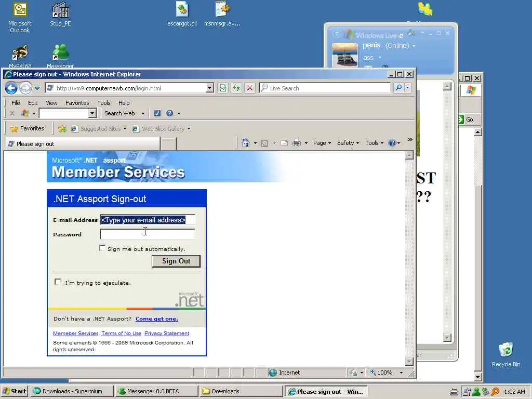Open the Search Web dropdown arrow
Image resolution: width=532 pixels, height=399 pixels.
(143, 113)
